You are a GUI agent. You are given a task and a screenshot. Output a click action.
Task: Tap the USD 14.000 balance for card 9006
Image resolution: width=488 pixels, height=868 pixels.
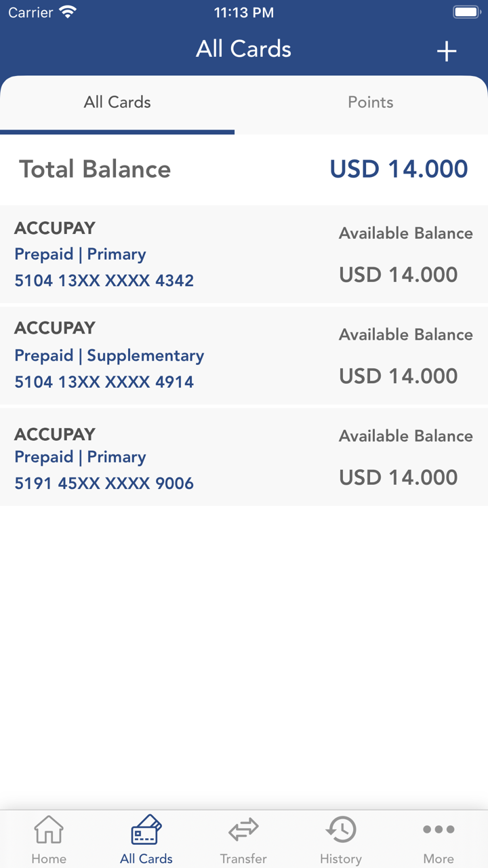pyautogui.click(x=399, y=477)
